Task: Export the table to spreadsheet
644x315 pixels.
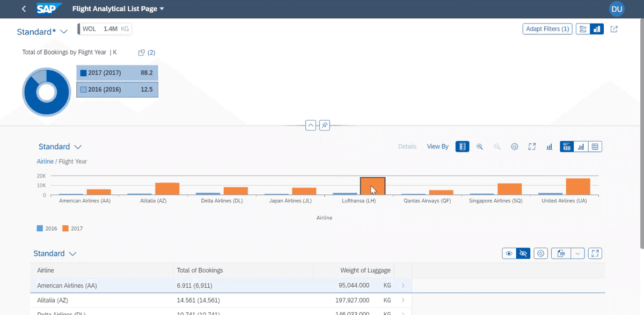Action: coord(561,253)
